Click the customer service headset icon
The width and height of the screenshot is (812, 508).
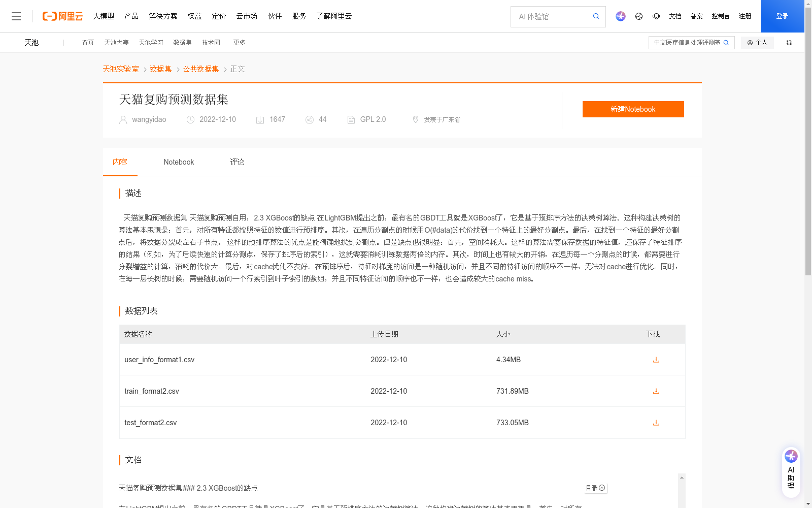pyautogui.click(x=656, y=16)
